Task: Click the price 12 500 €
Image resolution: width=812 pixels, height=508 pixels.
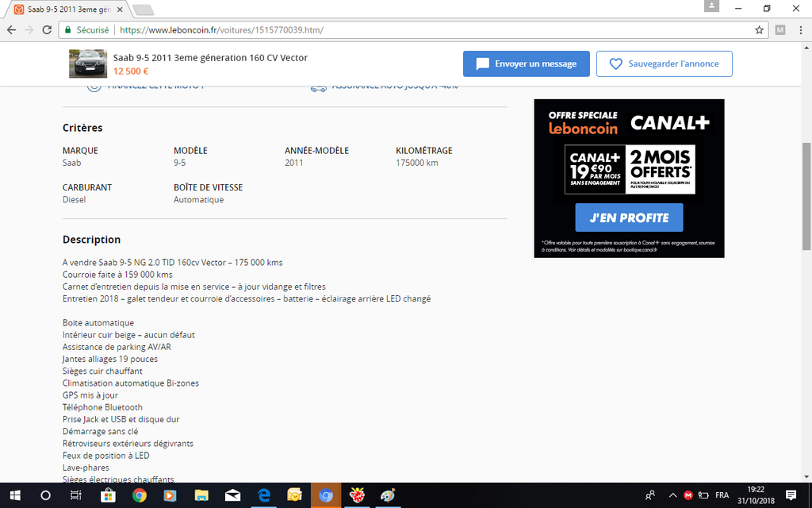Action: coord(131,71)
